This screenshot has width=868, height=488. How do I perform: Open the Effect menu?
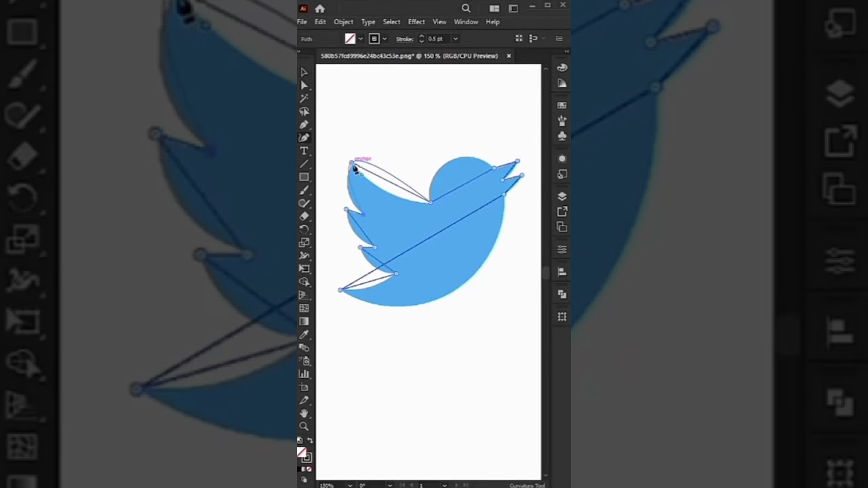click(416, 22)
